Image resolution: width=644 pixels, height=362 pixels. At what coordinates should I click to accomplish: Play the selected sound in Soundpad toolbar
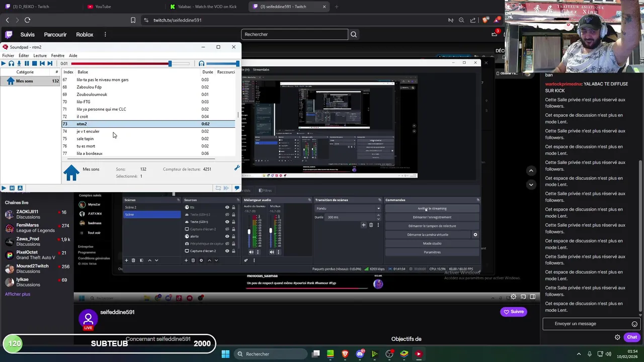(4, 63)
